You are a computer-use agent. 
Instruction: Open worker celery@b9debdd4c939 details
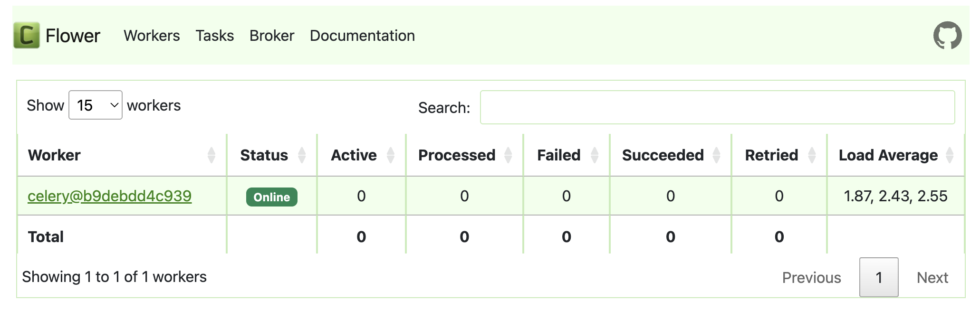[x=109, y=196]
